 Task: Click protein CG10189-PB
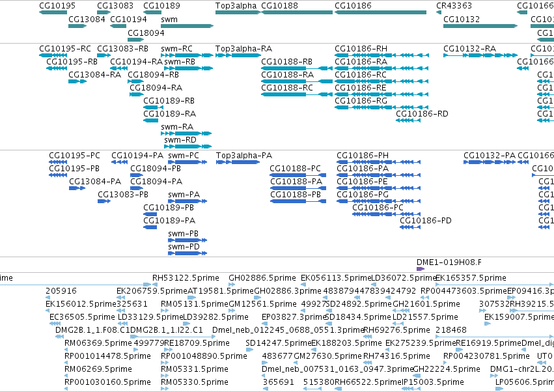pos(150,214)
